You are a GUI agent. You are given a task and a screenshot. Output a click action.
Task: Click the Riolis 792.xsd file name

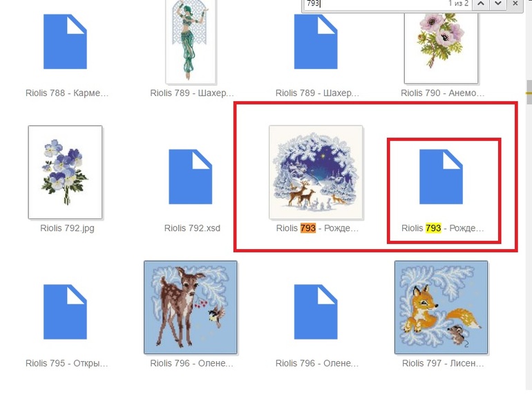click(192, 228)
